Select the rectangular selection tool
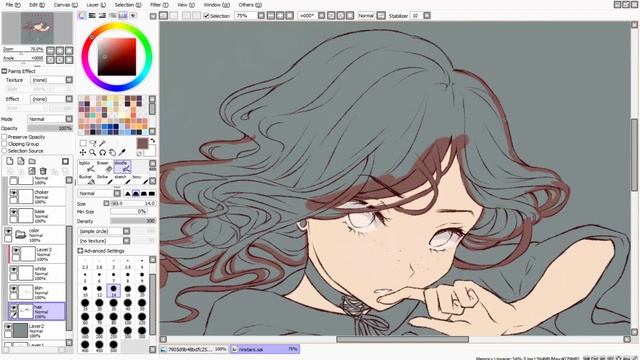The image size is (640, 360). pos(83,143)
